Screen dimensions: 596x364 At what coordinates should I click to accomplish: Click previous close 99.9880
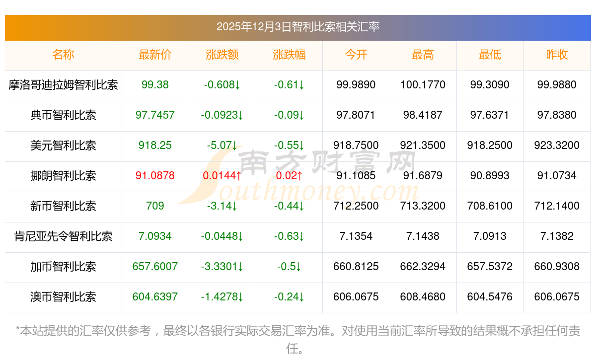557,85
